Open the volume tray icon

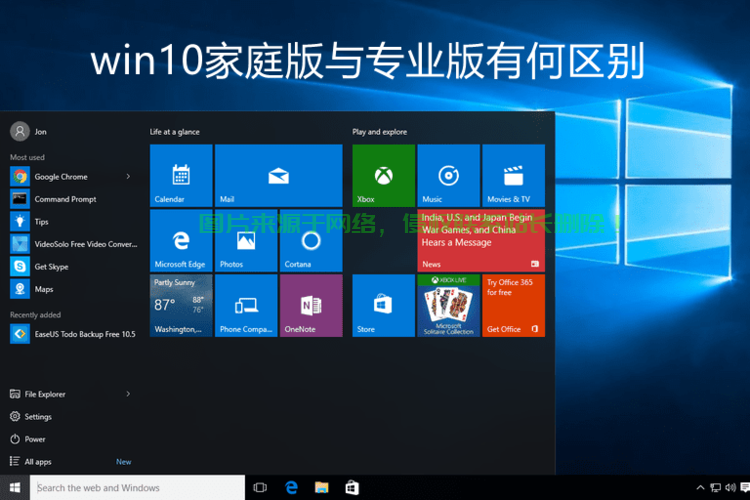[x=730, y=488]
